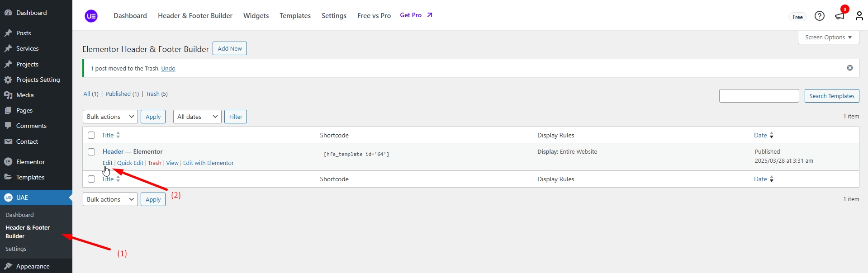Expand the All dates filter dropdown

click(197, 117)
